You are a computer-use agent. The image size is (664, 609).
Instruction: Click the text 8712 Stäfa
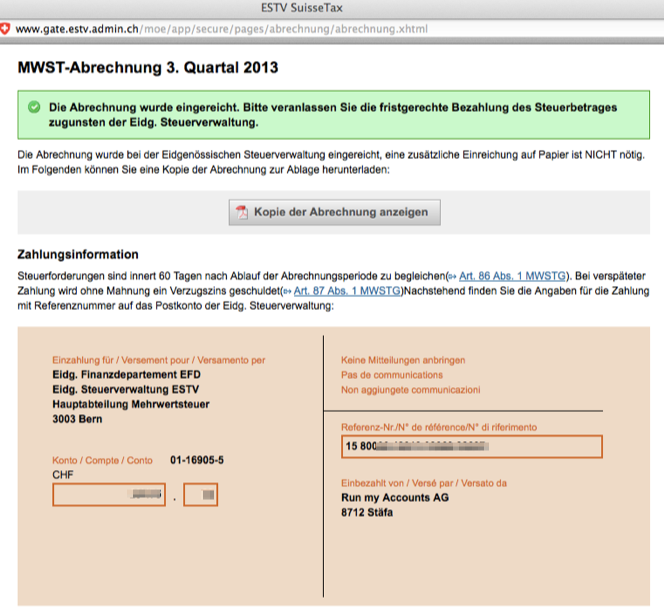[367, 512]
